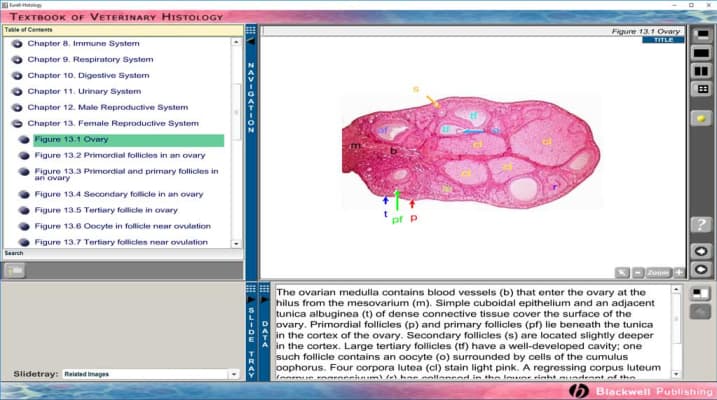Toggle the Data panel arrow handle
The image size is (717, 400).
[x=265, y=288]
